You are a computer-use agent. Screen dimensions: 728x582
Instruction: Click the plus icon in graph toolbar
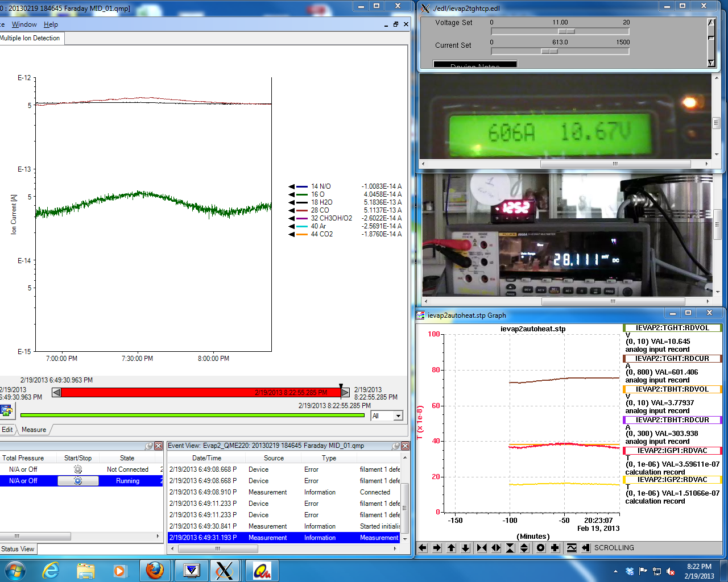(555, 548)
